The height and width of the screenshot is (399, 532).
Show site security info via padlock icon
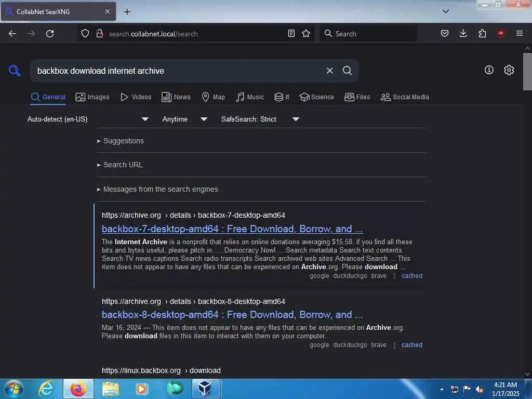tap(100, 33)
